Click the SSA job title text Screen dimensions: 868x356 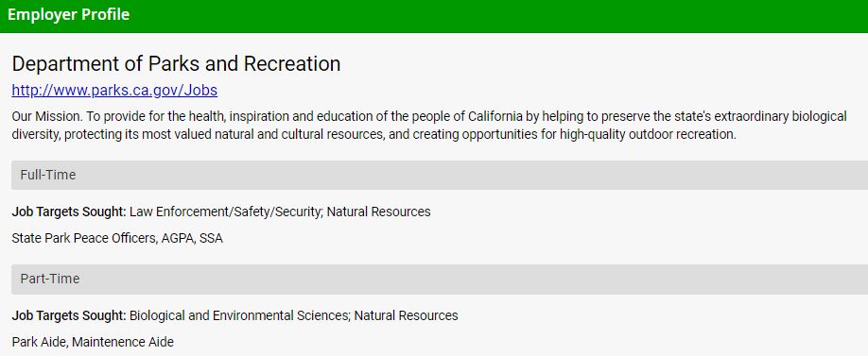pos(212,238)
